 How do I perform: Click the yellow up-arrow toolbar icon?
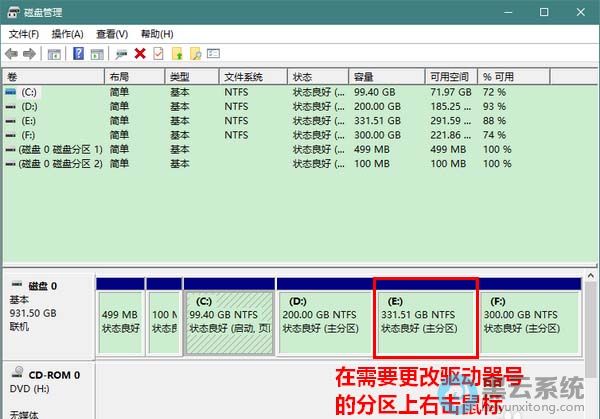pos(177,54)
